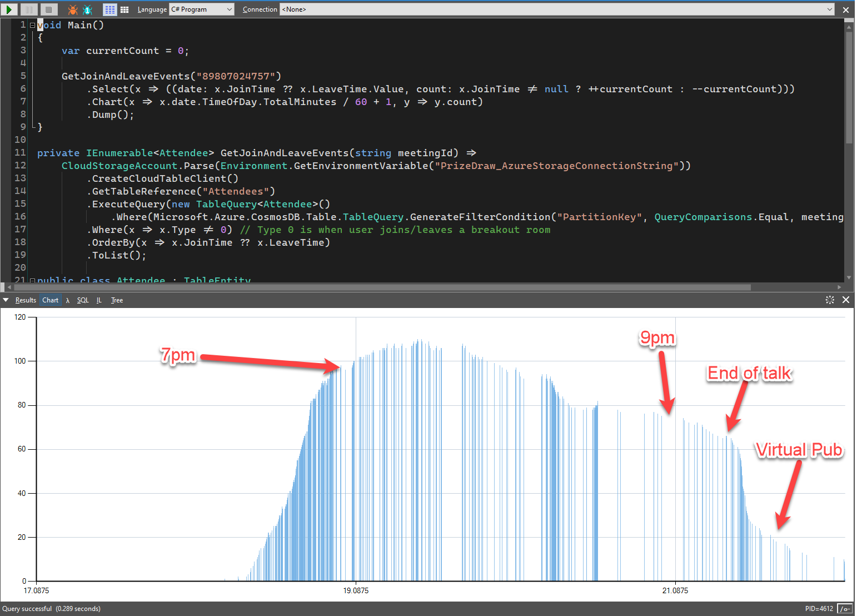
Task: Close the results panel with the X
Action: (x=846, y=300)
